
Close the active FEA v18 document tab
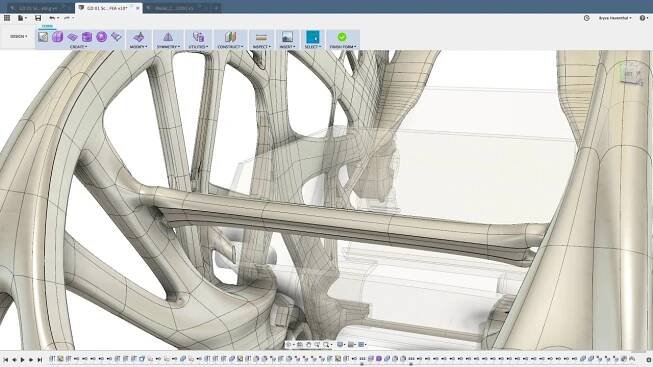click(137, 8)
